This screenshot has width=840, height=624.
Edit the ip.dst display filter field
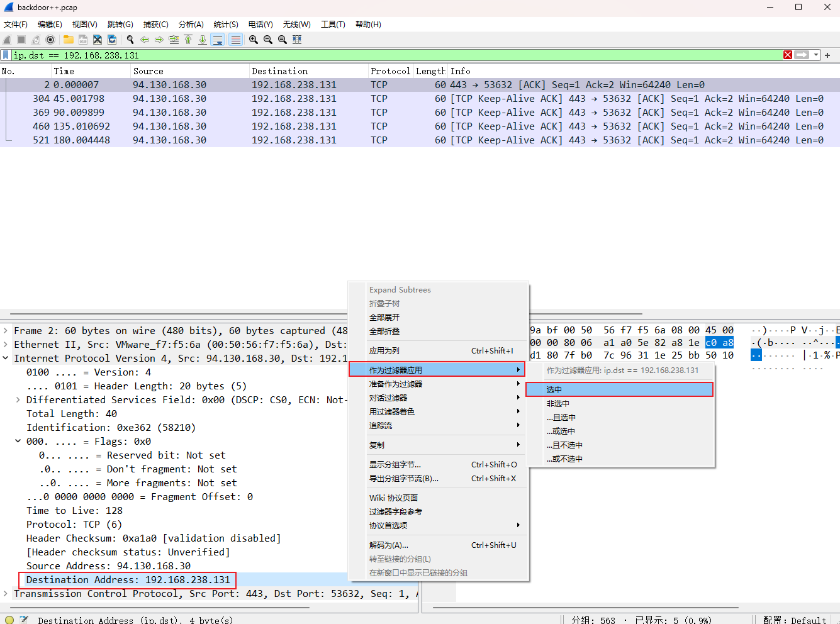(x=396, y=55)
